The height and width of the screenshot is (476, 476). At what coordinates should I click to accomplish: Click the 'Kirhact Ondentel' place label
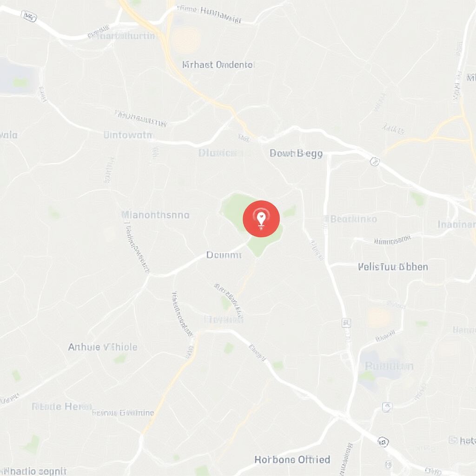click(x=218, y=65)
